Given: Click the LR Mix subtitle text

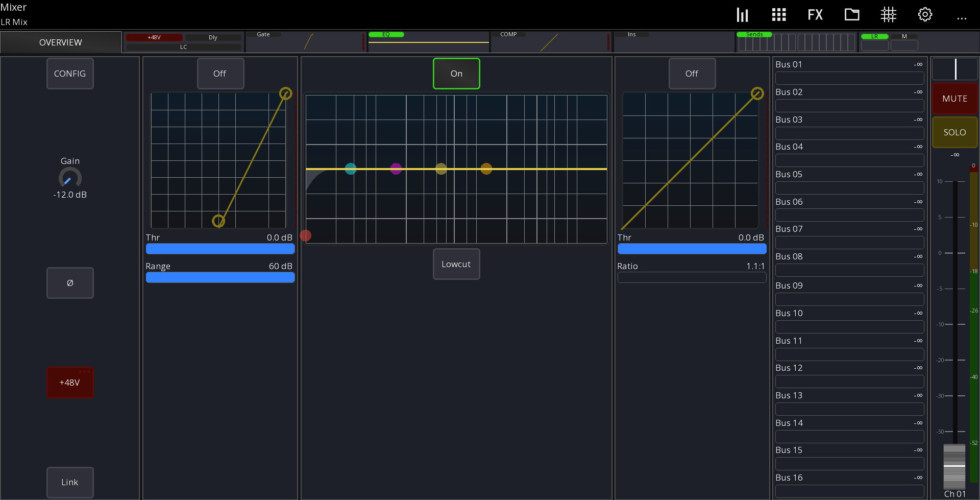Looking at the screenshot, I should coord(14,22).
